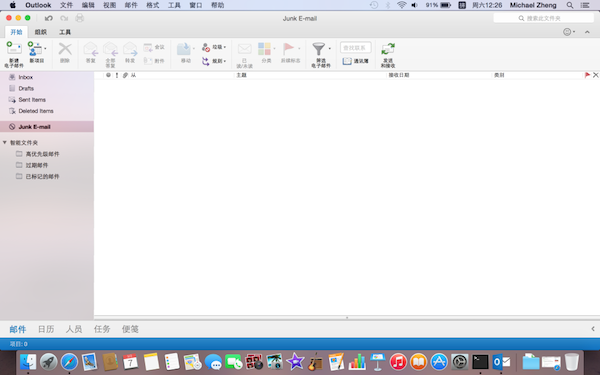The height and width of the screenshot is (375, 600).
Task: Focus the search this folder field
Action: click(544, 18)
